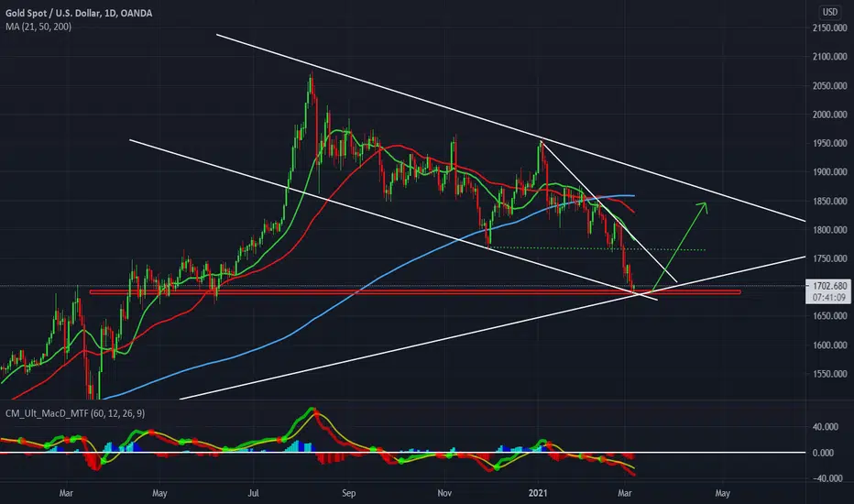Viewport: 854px width, 504px height.
Task: Click the 1750.000 price axis label
Action: point(829,258)
